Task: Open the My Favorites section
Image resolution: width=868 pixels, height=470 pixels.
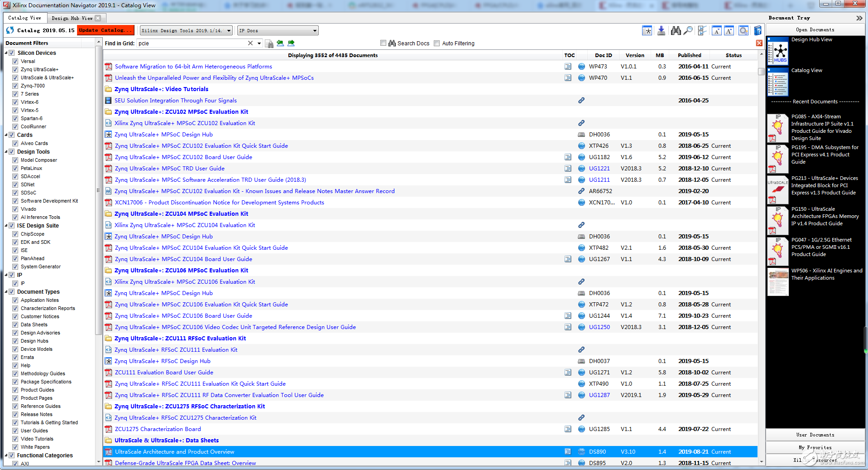Action: 815,447
